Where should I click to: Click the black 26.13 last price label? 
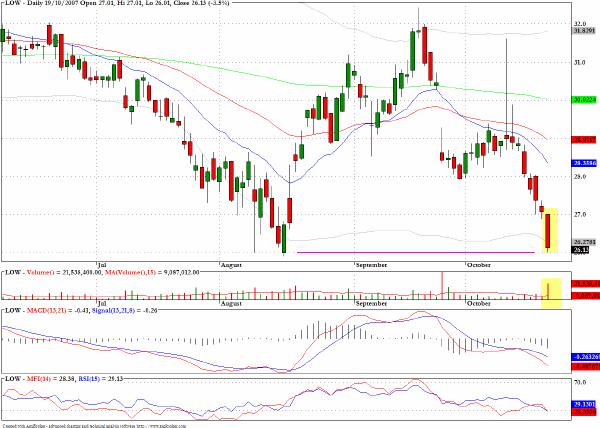tap(581, 250)
